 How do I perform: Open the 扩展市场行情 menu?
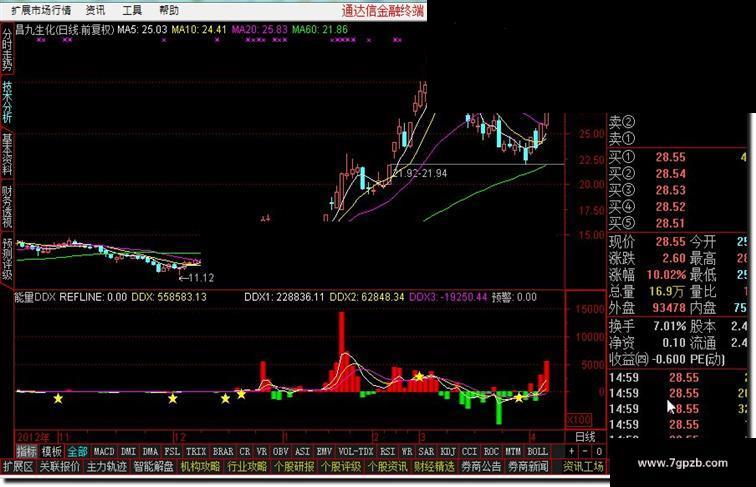pos(41,10)
